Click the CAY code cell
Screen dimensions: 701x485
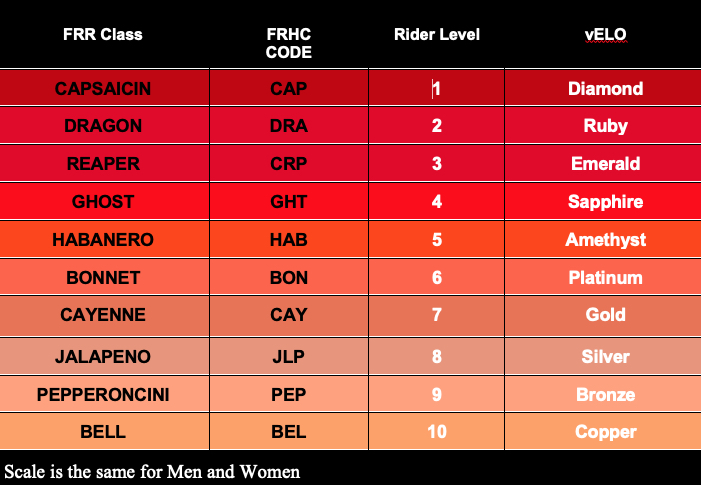coord(289,315)
